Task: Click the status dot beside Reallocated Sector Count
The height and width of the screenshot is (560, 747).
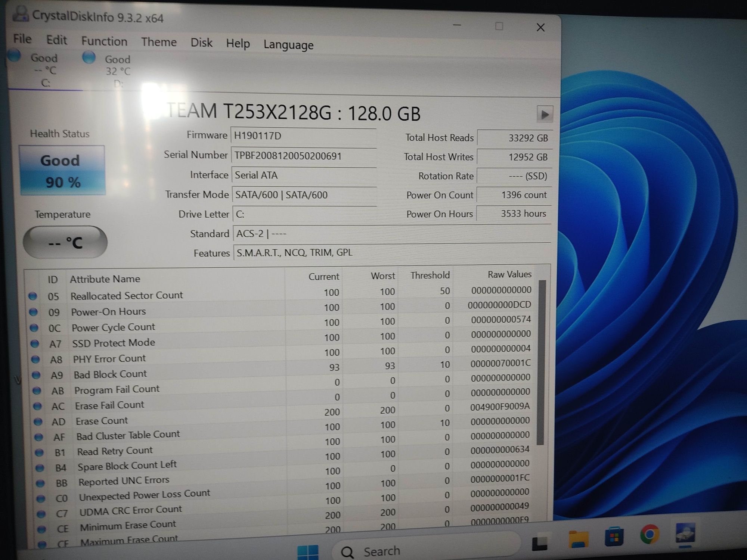Action: [33, 296]
